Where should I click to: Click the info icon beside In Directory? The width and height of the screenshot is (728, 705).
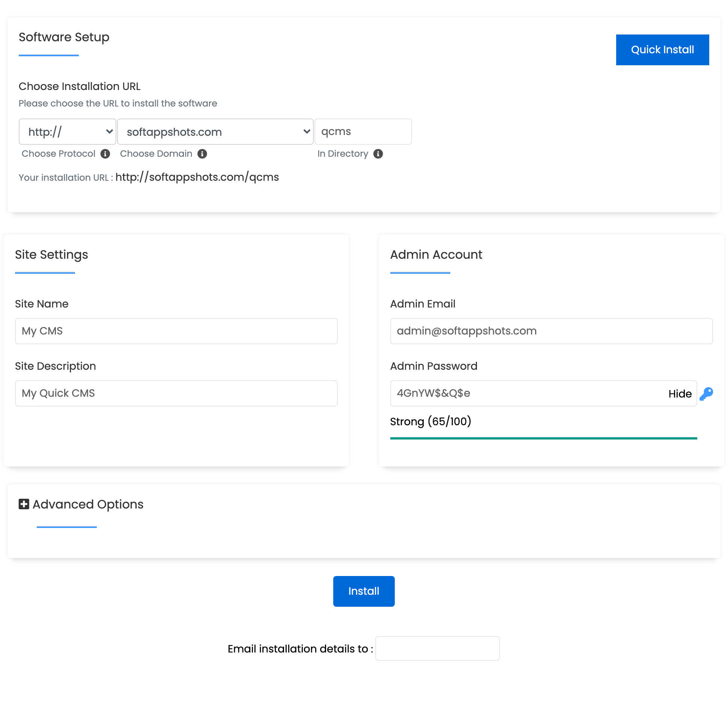coord(378,154)
